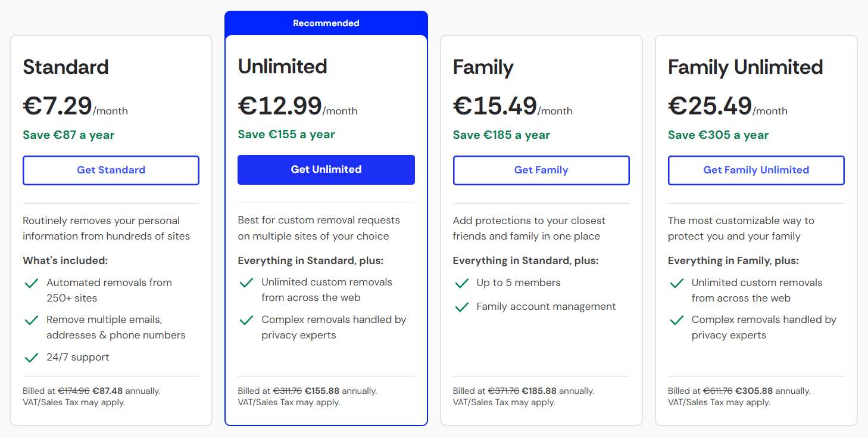Click checkmark for Family Unlimited custom removals
Viewport: 868px width, 438px height.
tap(676, 283)
